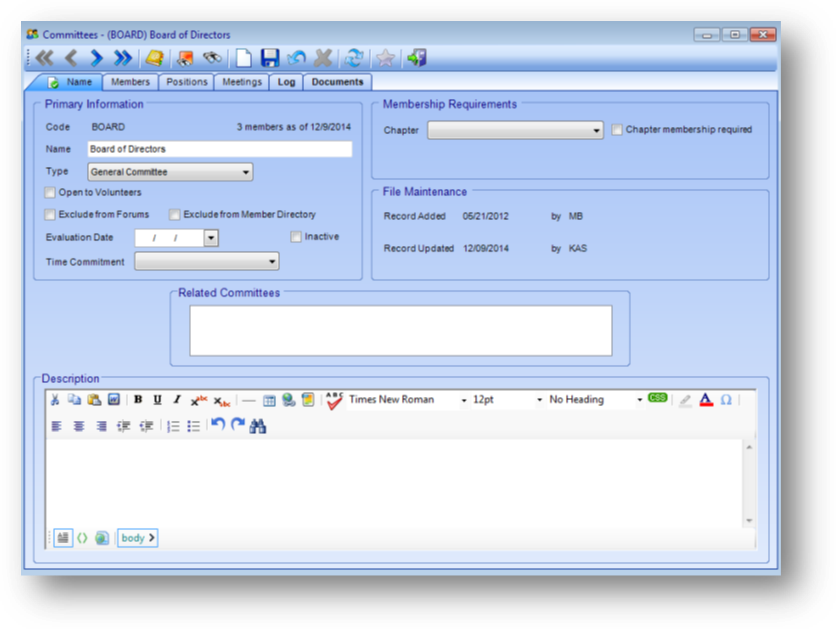This screenshot has height=629, width=836.
Task: Center align the description text
Action: (x=79, y=426)
